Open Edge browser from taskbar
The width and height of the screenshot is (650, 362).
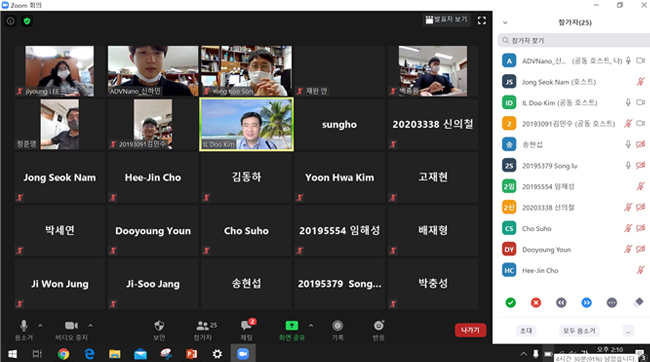(89, 354)
